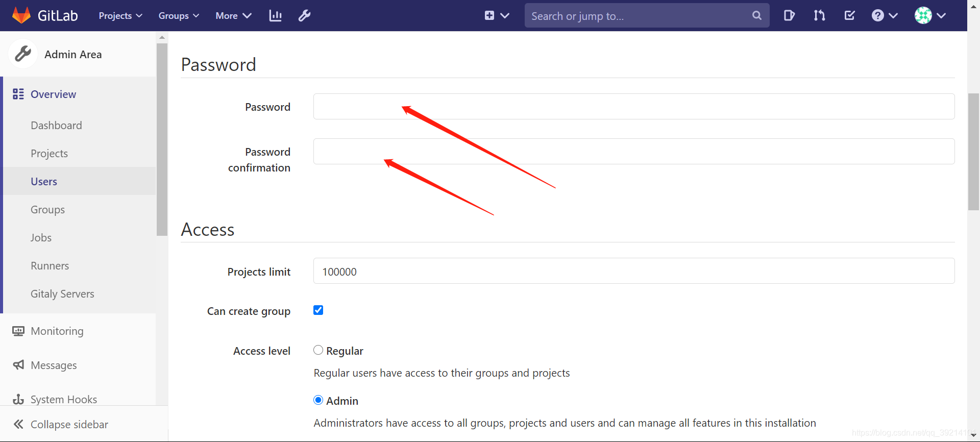This screenshot has width=980, height=442.
Task: Click the Overview grid icon
Action: [x=18, y=94]
